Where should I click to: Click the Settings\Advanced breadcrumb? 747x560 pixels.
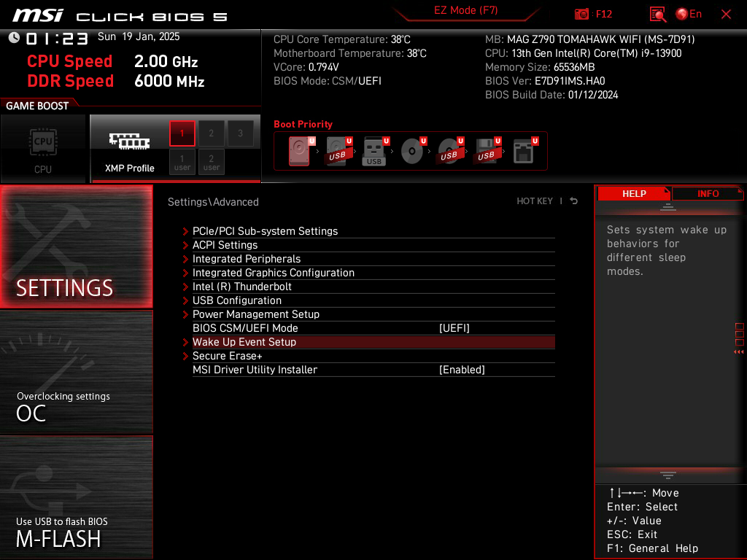(213, 202)
